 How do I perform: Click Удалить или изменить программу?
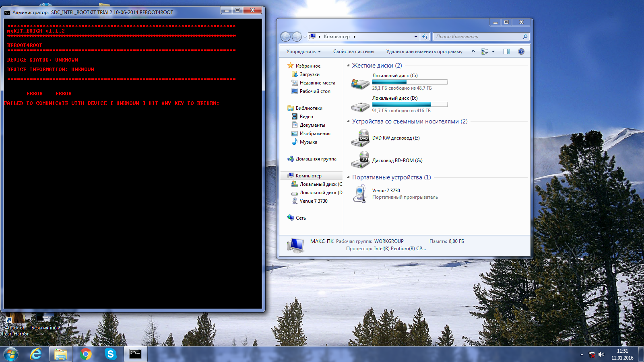pyautogui.click(x=424, y=51)
